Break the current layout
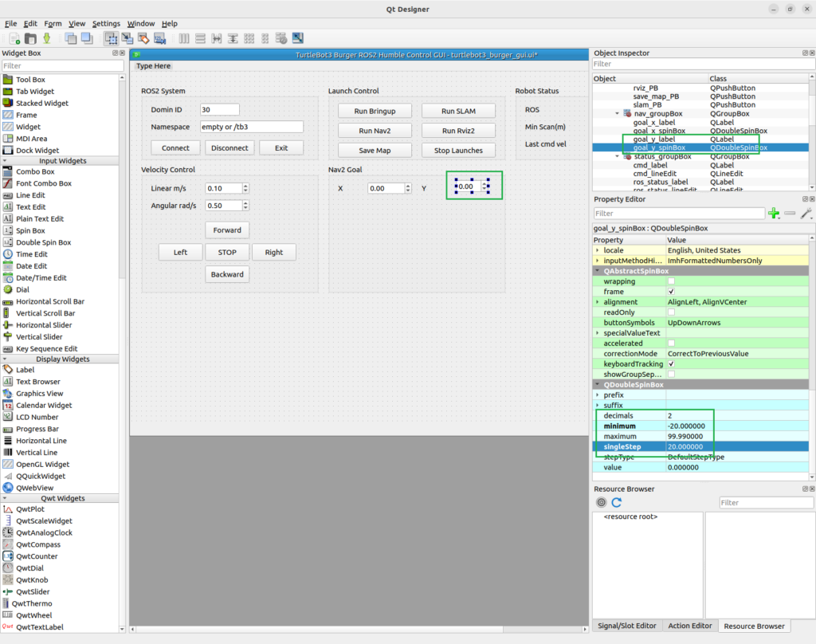 pyautogui.click(x=281, y=38)
